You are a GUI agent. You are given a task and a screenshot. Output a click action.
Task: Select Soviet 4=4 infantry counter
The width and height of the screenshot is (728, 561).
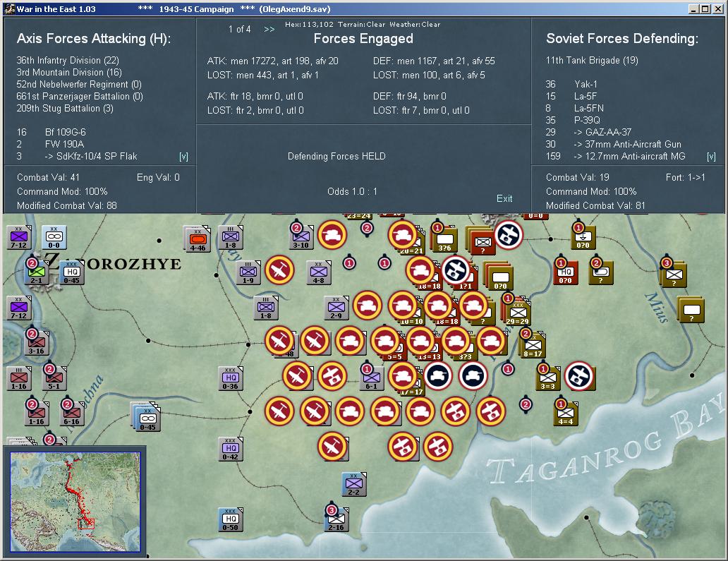click(566, 414)
